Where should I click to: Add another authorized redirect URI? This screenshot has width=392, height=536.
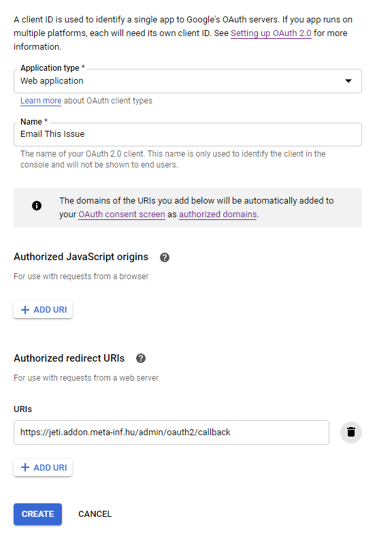point(43,467)
